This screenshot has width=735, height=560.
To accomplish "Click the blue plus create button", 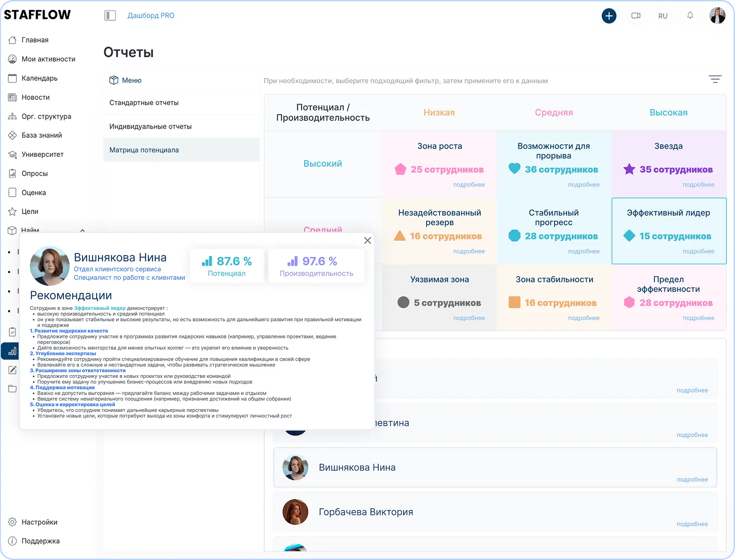I will [x=609, y=16].
